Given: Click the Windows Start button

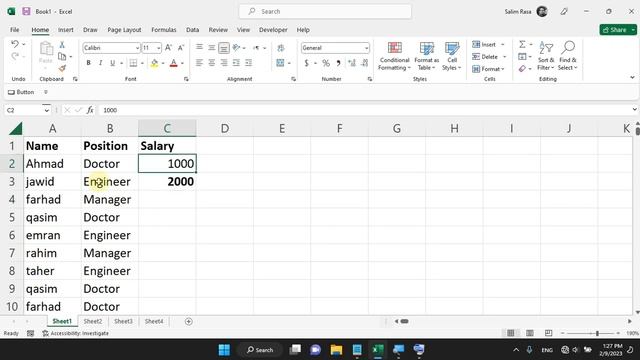Looking at the screenshot, I should pos(224,350).
